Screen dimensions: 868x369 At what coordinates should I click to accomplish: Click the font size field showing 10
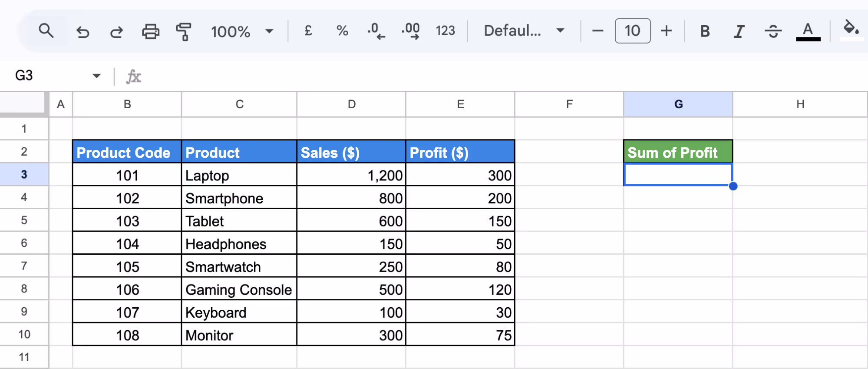click(633, 31)
